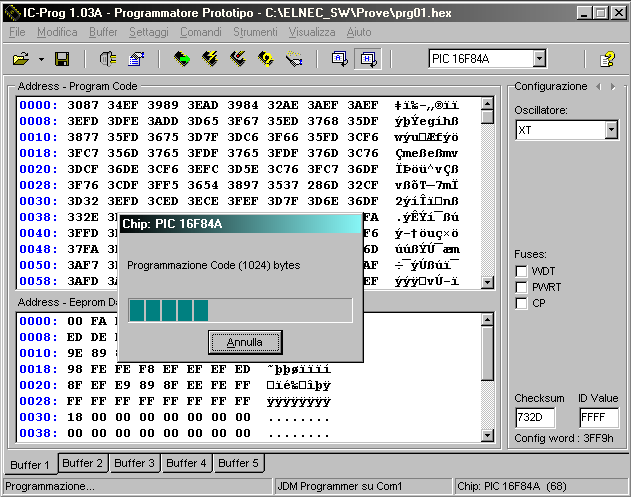The width and height of the screenshot is (631, 497).
Task: Click the Eeprom Data scrollbar thumb
Action: coord(487,353)
